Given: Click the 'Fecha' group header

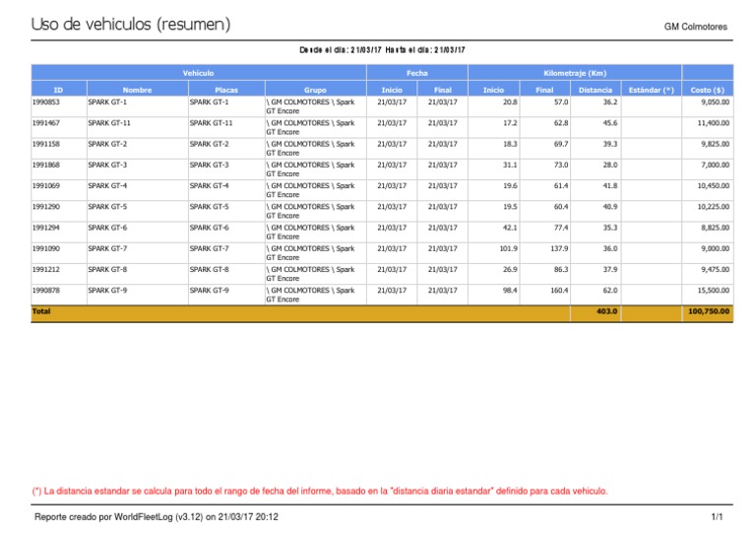Looking at the screenshot, I should coord(417,73).
